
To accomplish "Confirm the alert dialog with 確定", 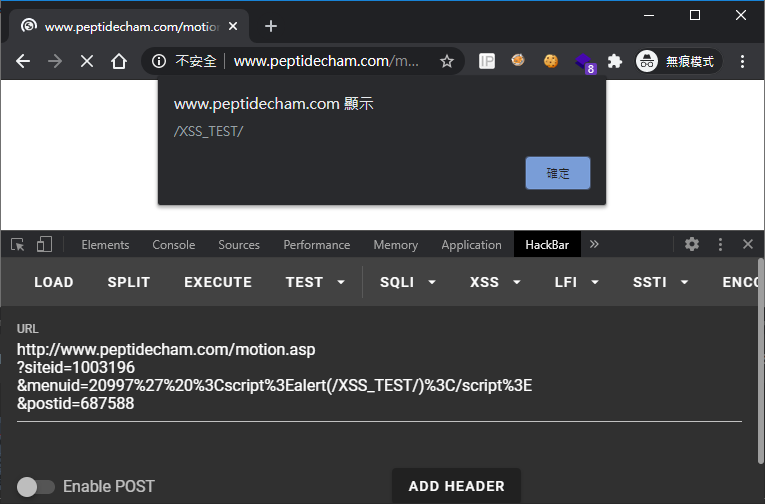I will pos(558,173).
